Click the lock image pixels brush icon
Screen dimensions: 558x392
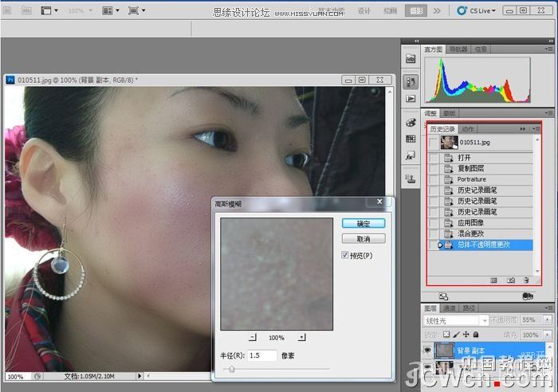click(456, 335)
